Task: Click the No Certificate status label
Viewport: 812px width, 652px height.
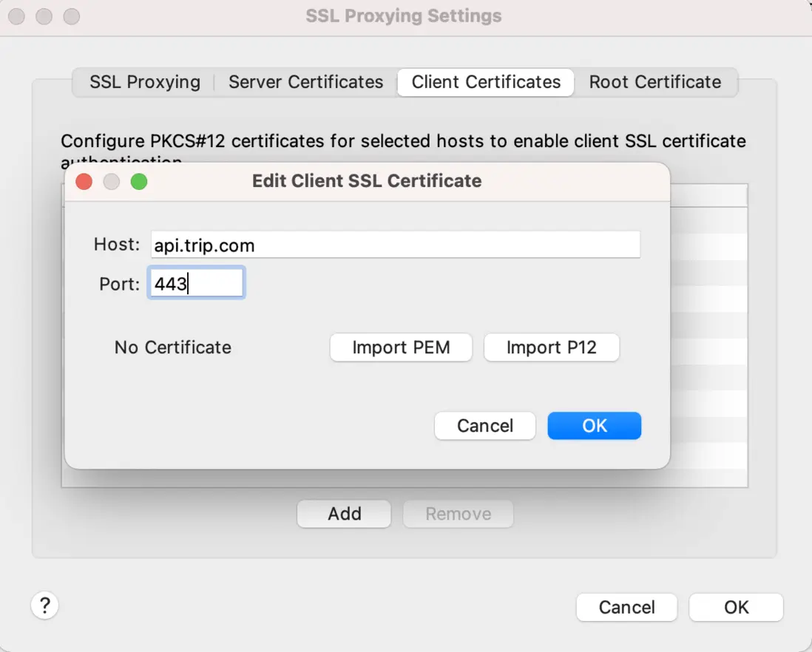Action: click(173, 347)
